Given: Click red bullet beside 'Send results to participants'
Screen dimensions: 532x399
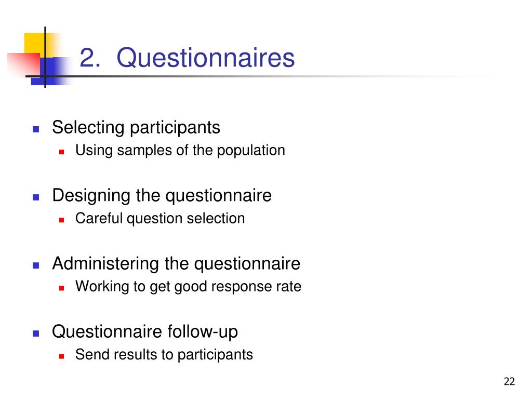Looking at the screenshot, I should click(x=61, y=356).
